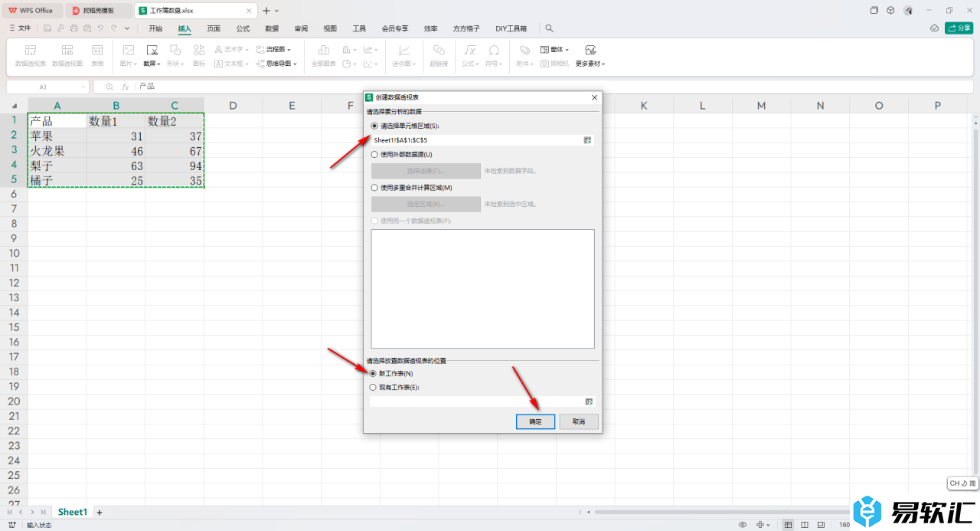Click the ribbon search magnifier icon

549,28
